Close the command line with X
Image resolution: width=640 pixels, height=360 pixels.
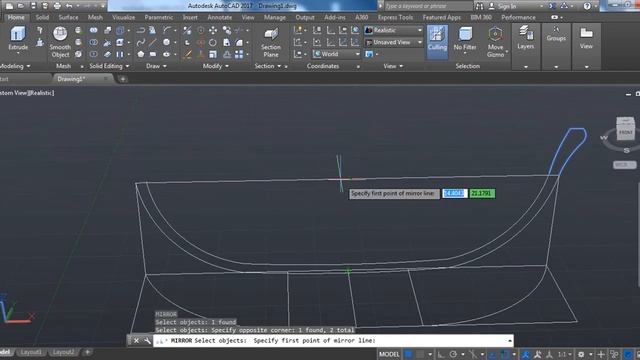[136, 340]
